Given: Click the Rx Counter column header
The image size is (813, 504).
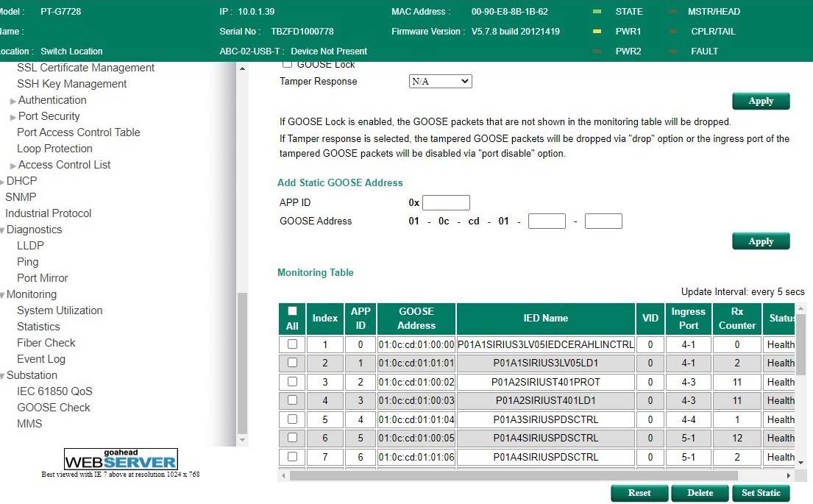Looking at the screenshot, I should click(x=736, y=319).
